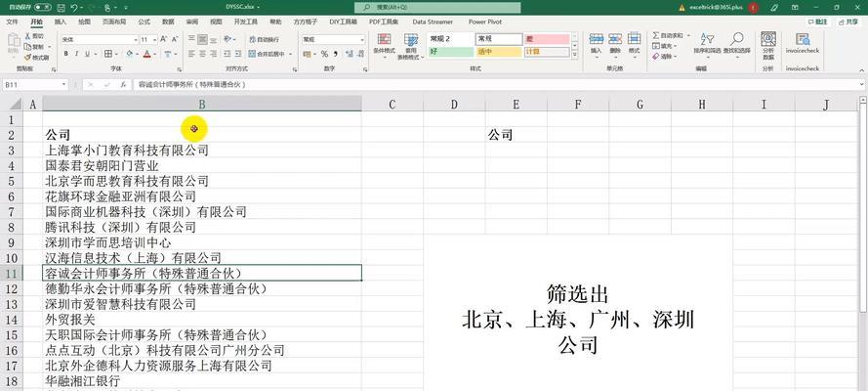
Task: Click the Copy (复制) icon
Action: pyautogui.click(x=27, y=47)
